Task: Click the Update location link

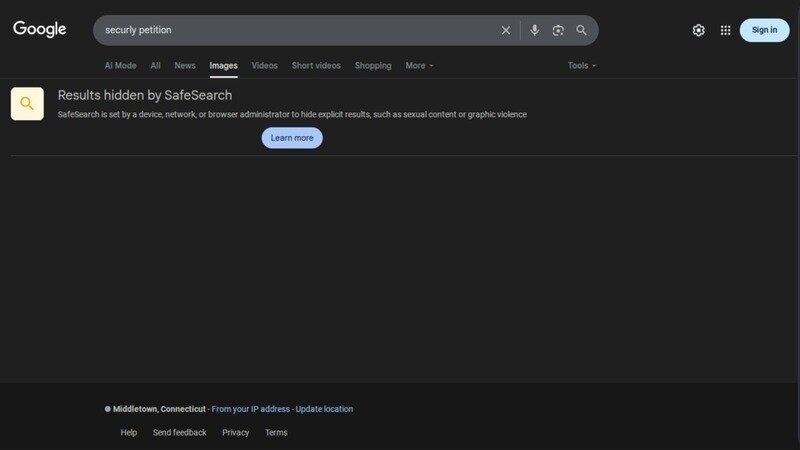Action: [x=324, y=409]
